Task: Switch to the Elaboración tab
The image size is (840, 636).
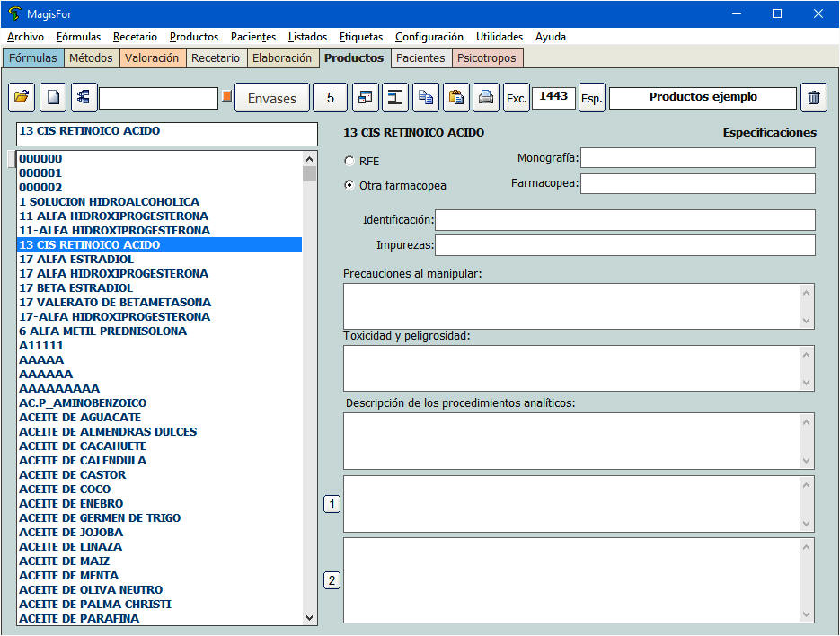Action: pyautogui.click(x=282, y=57)
